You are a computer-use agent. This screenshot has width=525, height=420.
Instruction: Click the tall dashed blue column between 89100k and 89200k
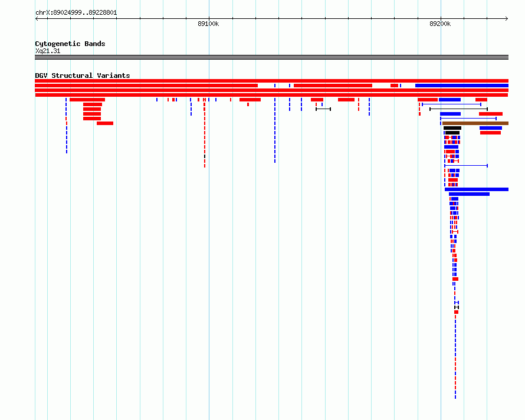(x=275, y=130)
